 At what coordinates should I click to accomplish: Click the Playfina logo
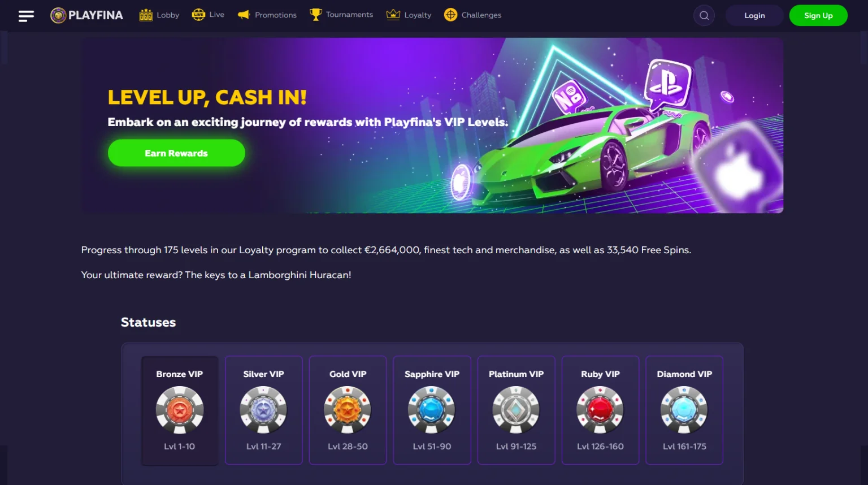[x=86, y=15]
